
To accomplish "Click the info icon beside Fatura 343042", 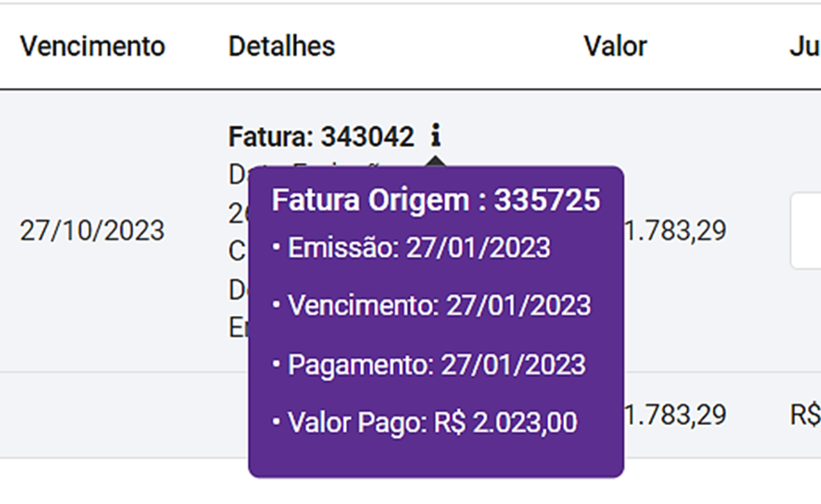I will click(x=435, y=135).
